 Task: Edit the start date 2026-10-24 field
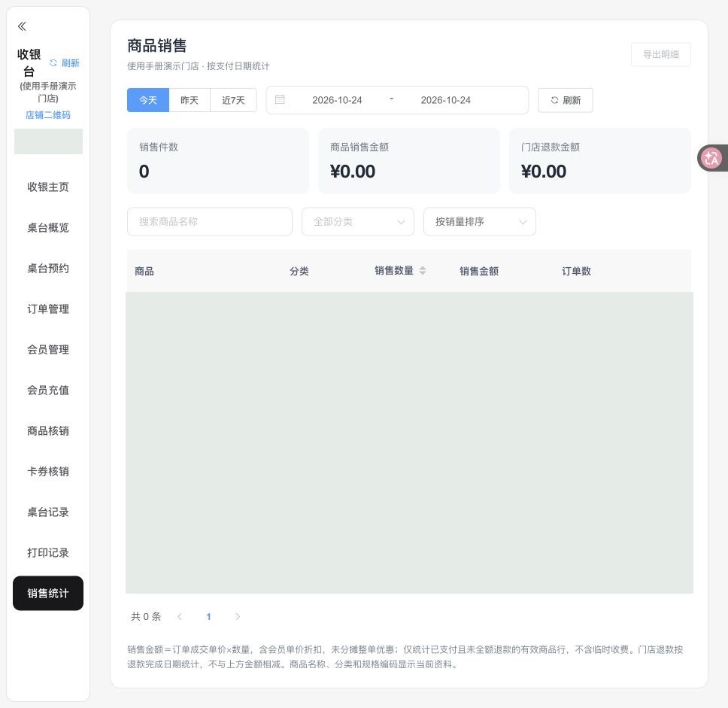pos(337,100)
